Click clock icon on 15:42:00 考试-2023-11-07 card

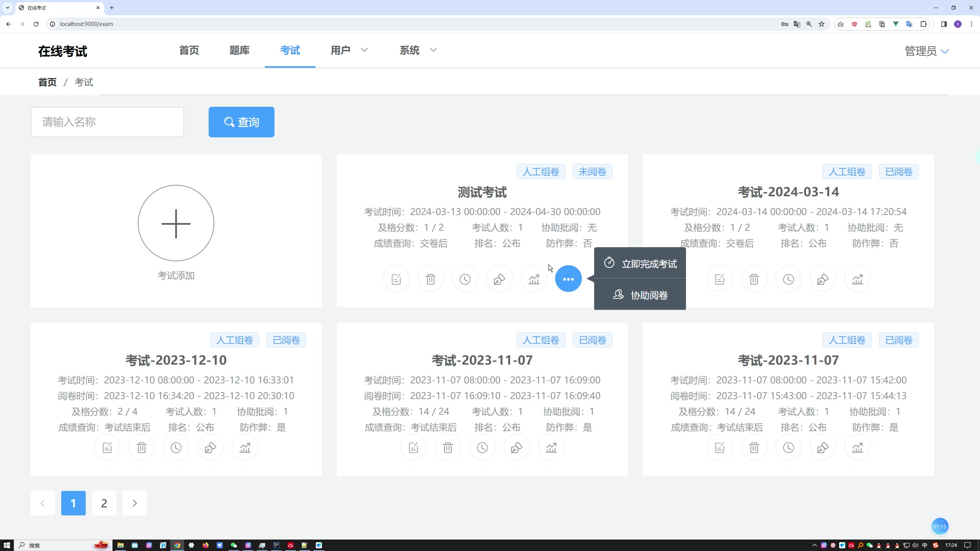pyautogui.click(x=789, y=447)
